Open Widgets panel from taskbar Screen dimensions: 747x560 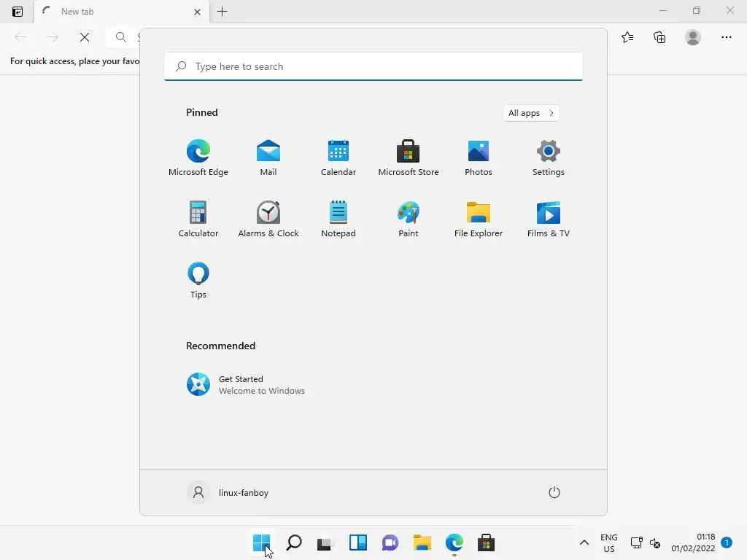(x=358, y=542)
